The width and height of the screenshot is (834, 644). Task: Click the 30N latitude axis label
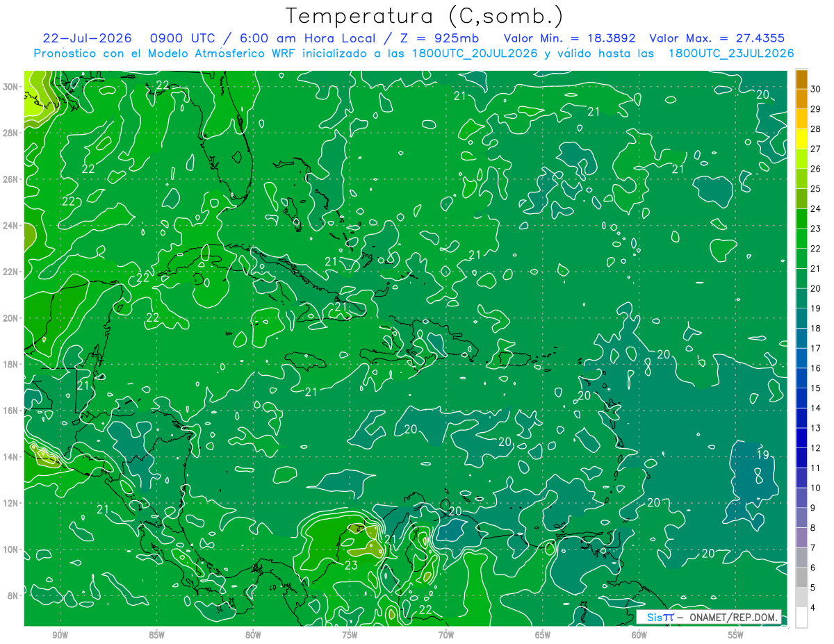point(11,87)
